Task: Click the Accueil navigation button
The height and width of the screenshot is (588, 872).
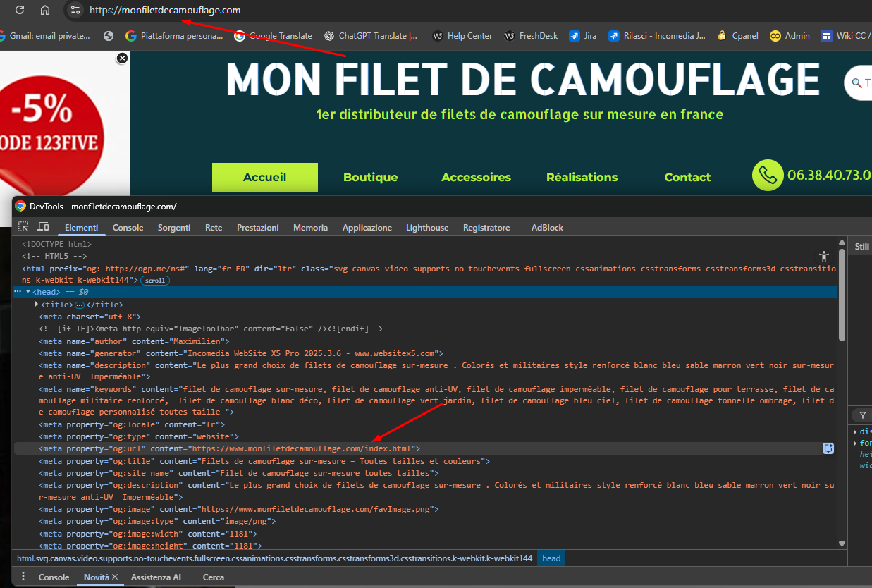Action: [x=264, y=178]
